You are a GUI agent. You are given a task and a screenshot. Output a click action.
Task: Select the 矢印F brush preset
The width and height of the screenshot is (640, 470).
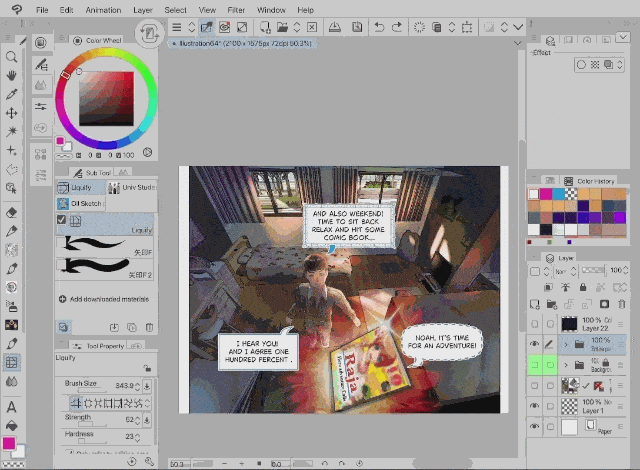105,247
